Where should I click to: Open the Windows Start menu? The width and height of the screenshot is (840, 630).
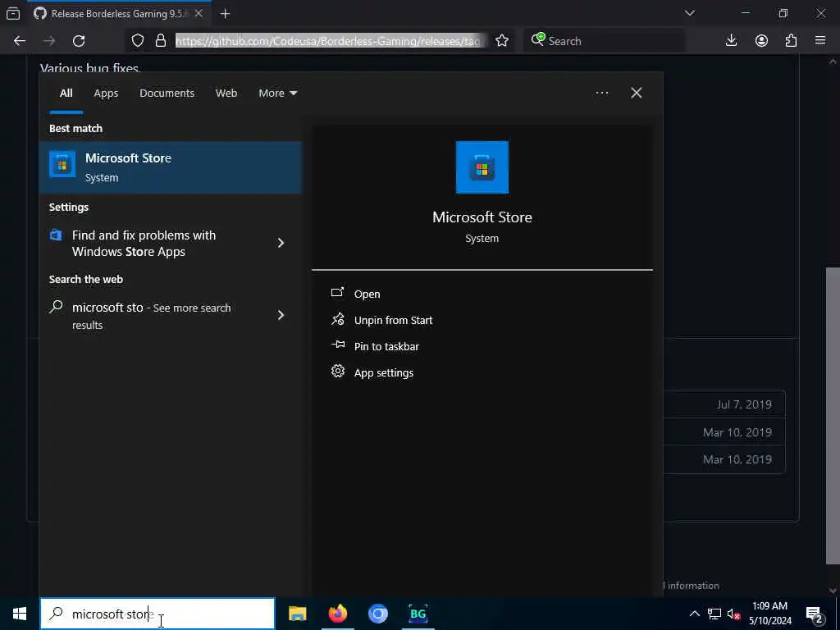pyautogui.click(x=20, y=614)
